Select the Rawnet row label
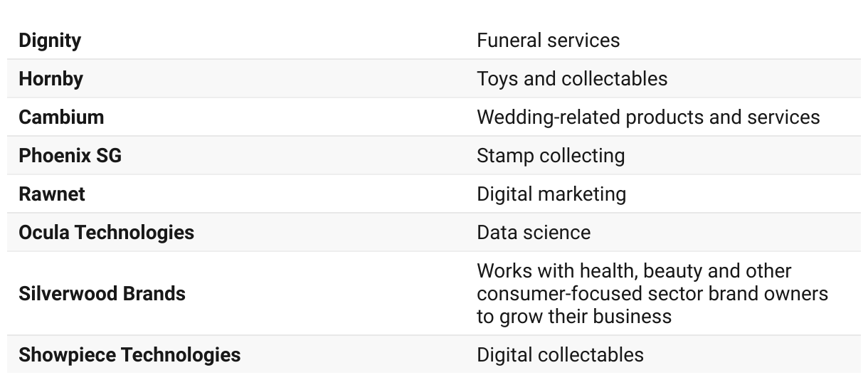The width and height of the screenshot is (868, 380). click(52, 194)
